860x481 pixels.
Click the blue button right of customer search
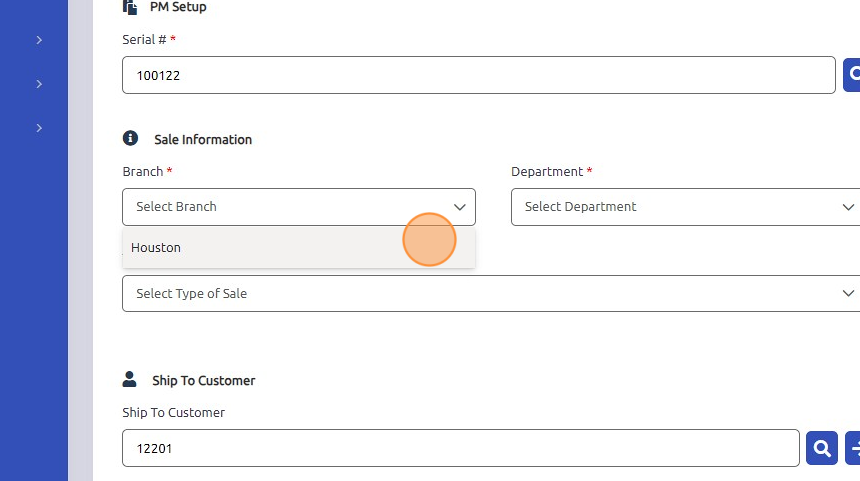coord(853,448)
